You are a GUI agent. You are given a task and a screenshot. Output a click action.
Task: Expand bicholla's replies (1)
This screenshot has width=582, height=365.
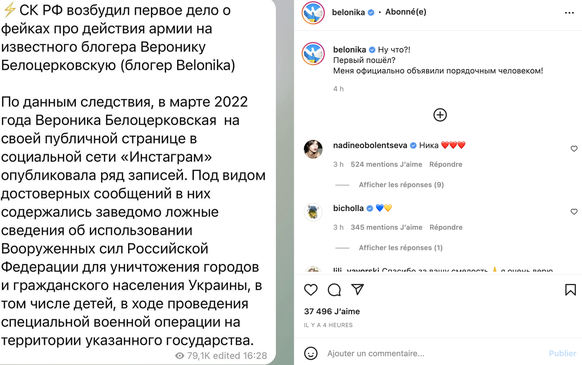click(x=400, y=248)
